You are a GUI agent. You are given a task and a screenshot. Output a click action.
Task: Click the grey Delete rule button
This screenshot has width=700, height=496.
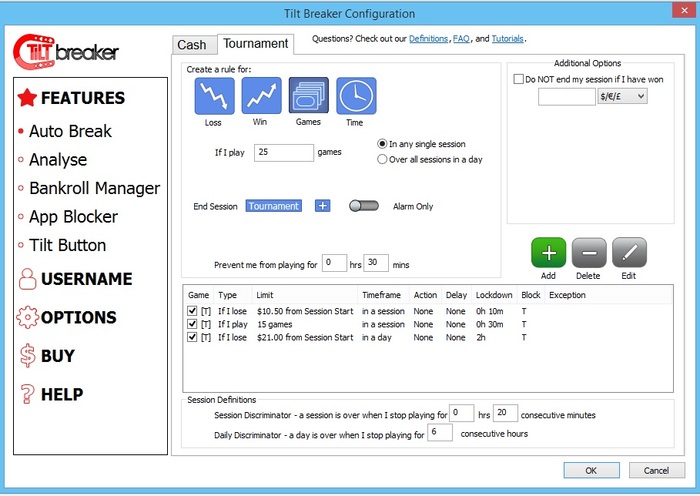589,253
